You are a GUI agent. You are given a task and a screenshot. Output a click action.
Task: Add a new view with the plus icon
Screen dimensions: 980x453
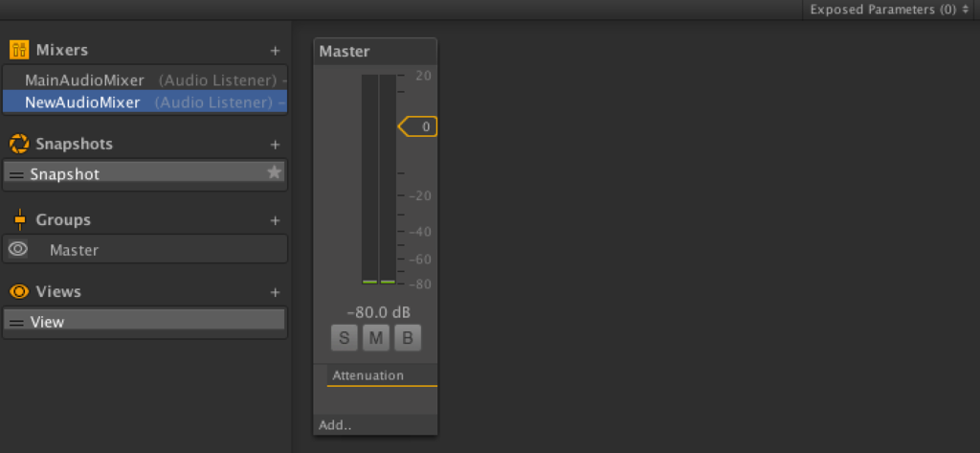(x=275, y=293)
